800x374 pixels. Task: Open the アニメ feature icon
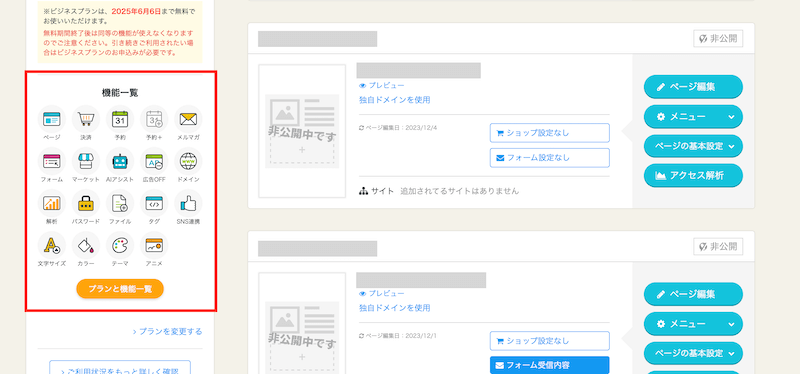154,245
